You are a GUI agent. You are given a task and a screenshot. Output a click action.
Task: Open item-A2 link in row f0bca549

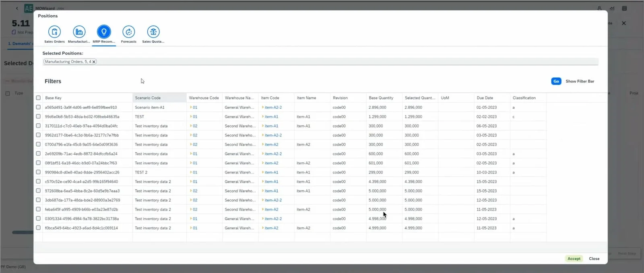271,228
